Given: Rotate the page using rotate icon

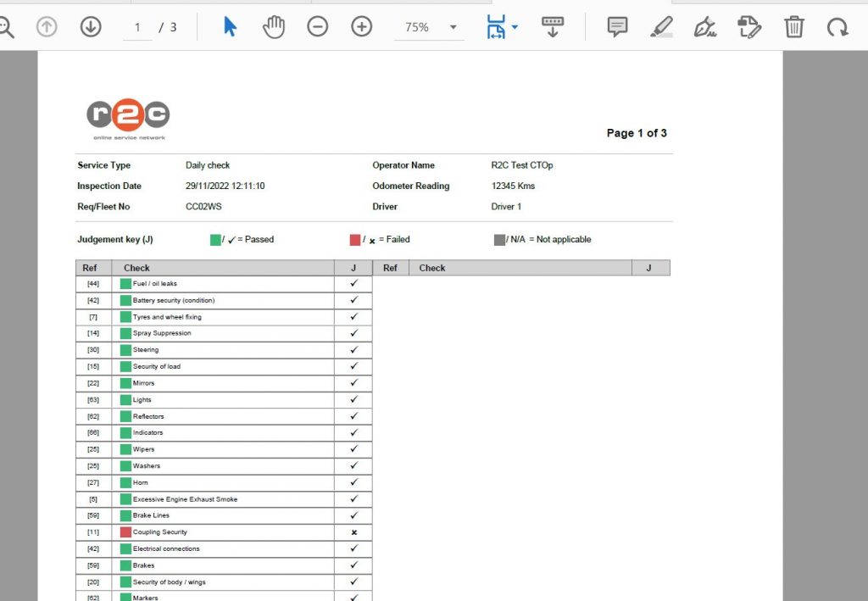Looking at the screenshot, I should [838, 26].
